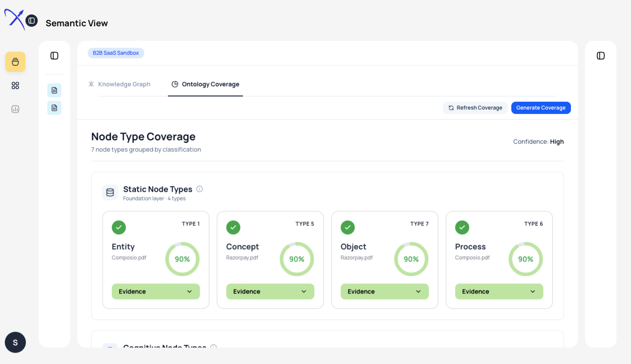Expand Evidence for the Concept card
631x364 pixels.
270,291
